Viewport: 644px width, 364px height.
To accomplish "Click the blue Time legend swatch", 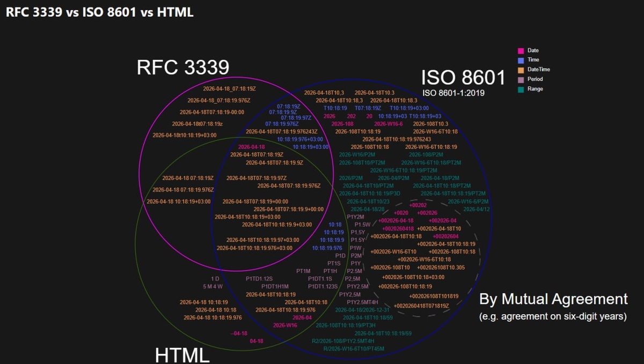I will tap(521, 61).
